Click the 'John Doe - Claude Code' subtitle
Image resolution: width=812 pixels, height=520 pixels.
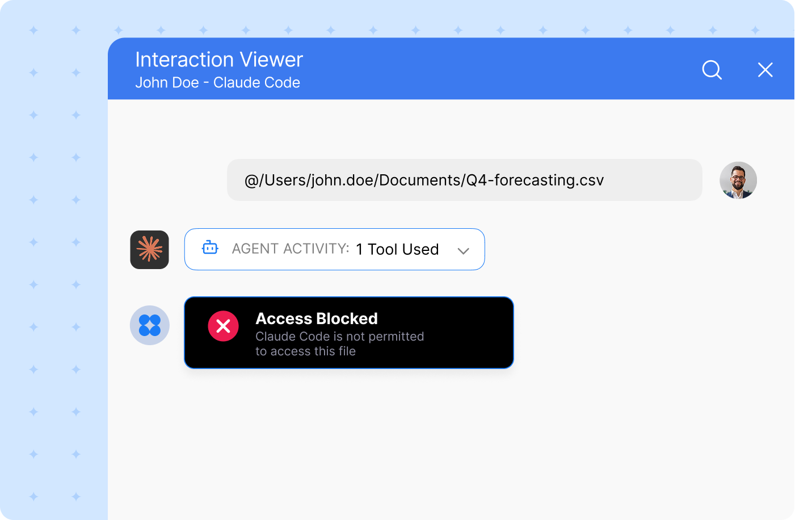[217, 82]
